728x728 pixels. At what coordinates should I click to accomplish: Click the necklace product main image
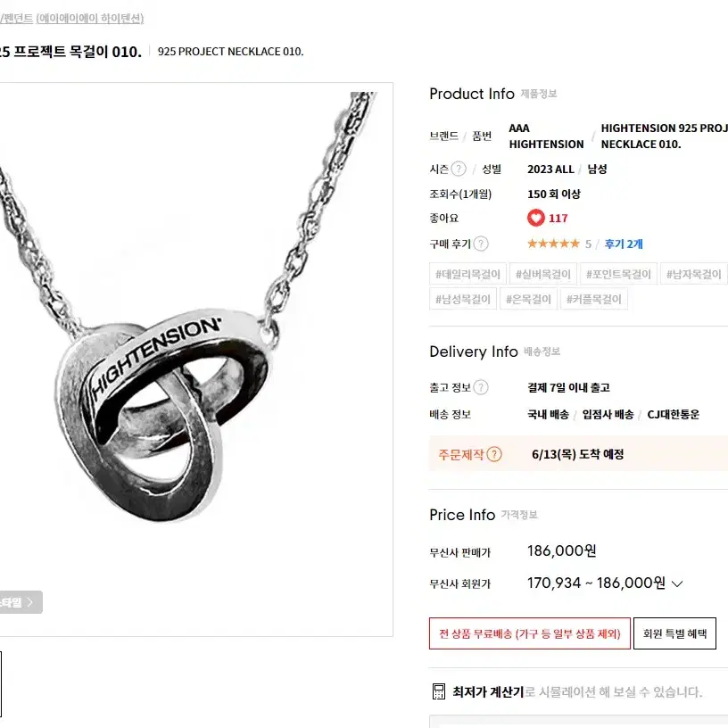coord(196,360)
